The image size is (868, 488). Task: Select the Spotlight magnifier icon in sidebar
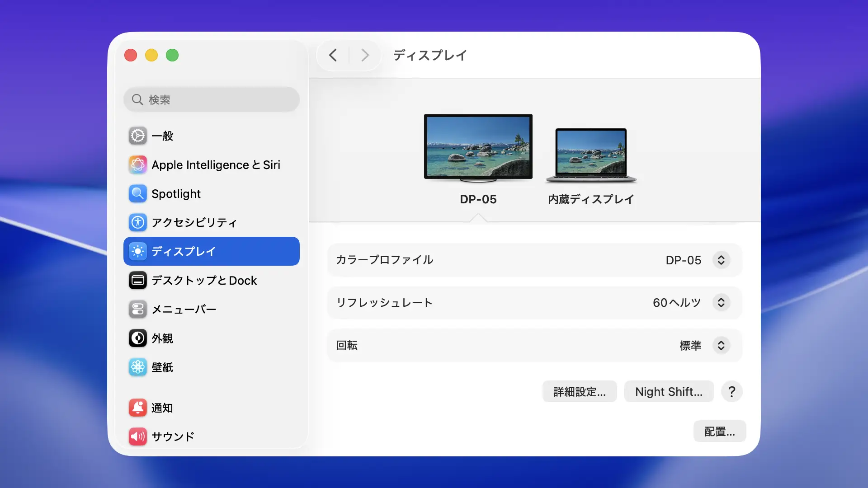click(137, 193)
